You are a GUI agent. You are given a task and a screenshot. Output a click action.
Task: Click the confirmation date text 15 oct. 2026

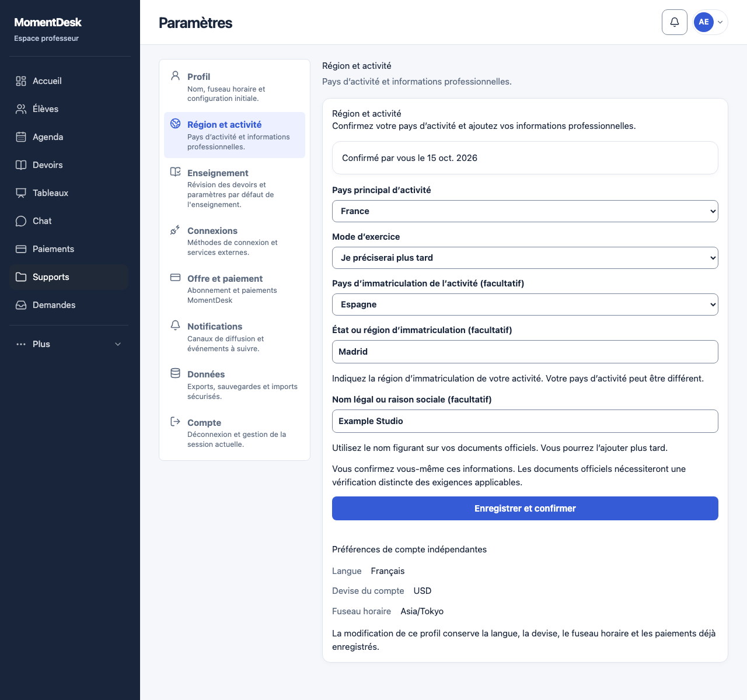[452, 158]
